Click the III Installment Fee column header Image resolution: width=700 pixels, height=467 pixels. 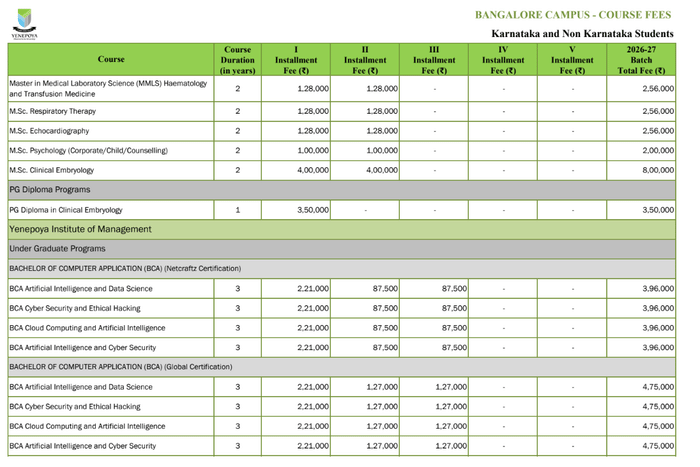[x=434, y=59]
